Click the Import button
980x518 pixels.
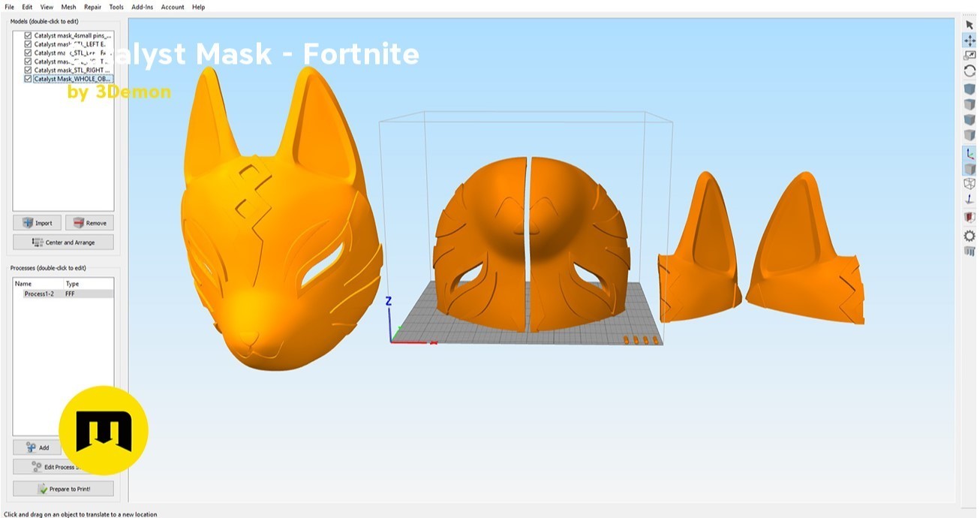tap(37, 222)
